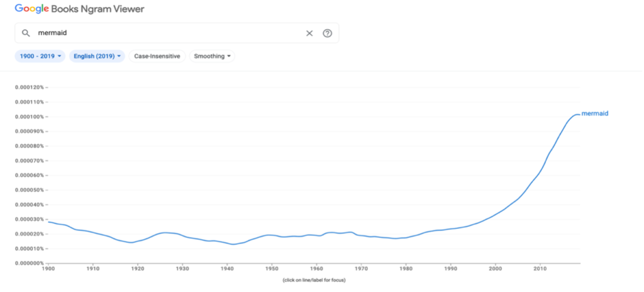The image size is (644, 292).
Task: Click the 1950 x-axis year label
Action: [272, 269]
